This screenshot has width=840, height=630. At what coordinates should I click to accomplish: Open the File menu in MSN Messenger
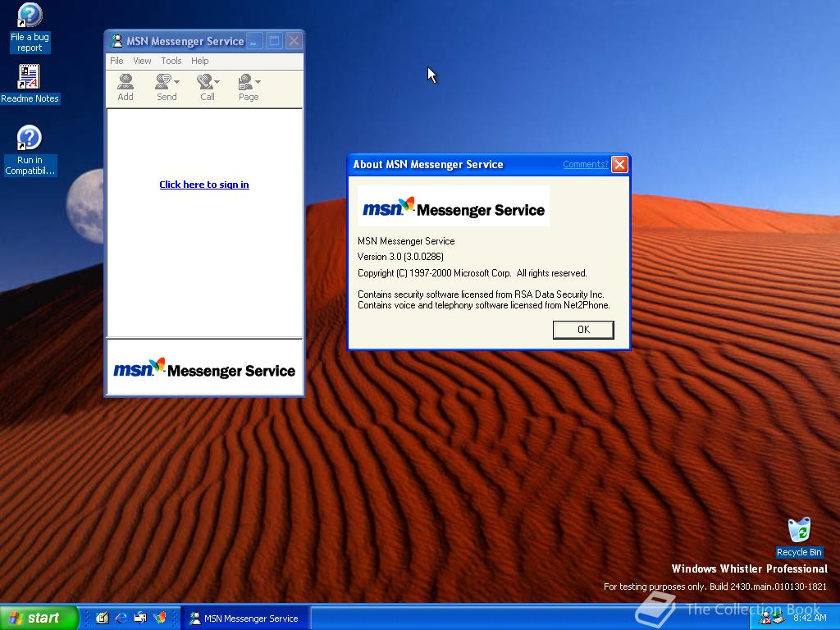tap(116, 61)
